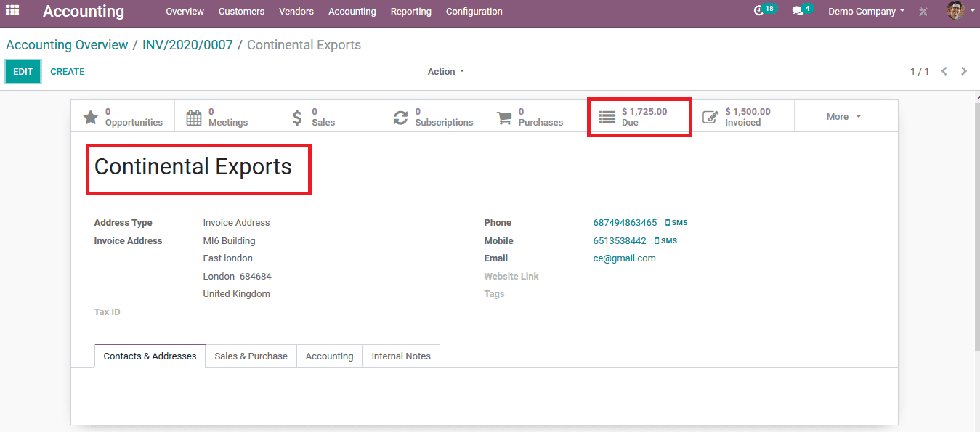This screenshot has height=432, width=980.
Task: Click the Purchases shopping cart icon
Action: (x=504, y=117)
